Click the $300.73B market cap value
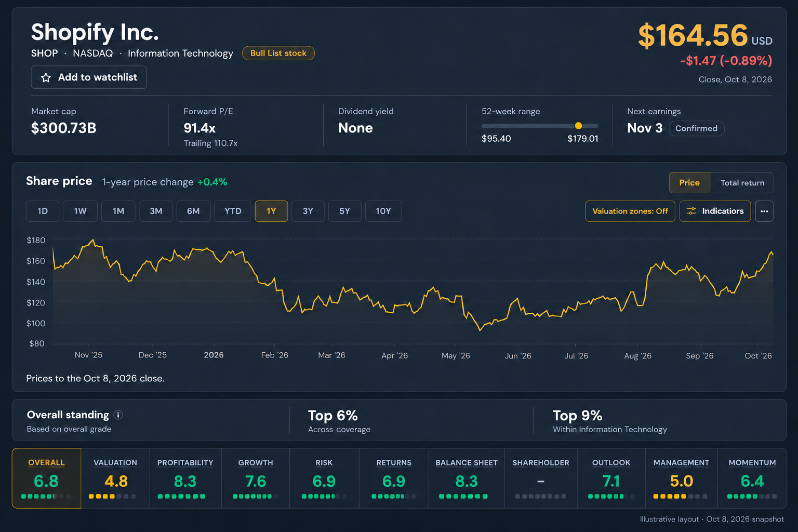 pos(64,128)
